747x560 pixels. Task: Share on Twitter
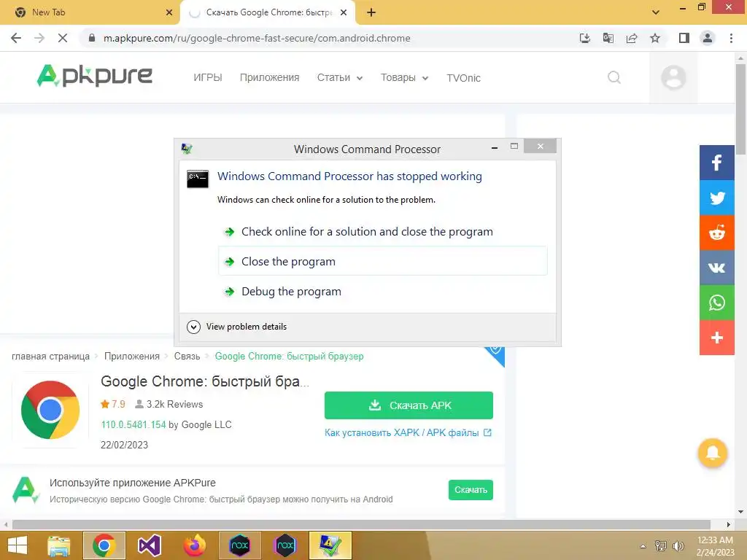point(716,198)
